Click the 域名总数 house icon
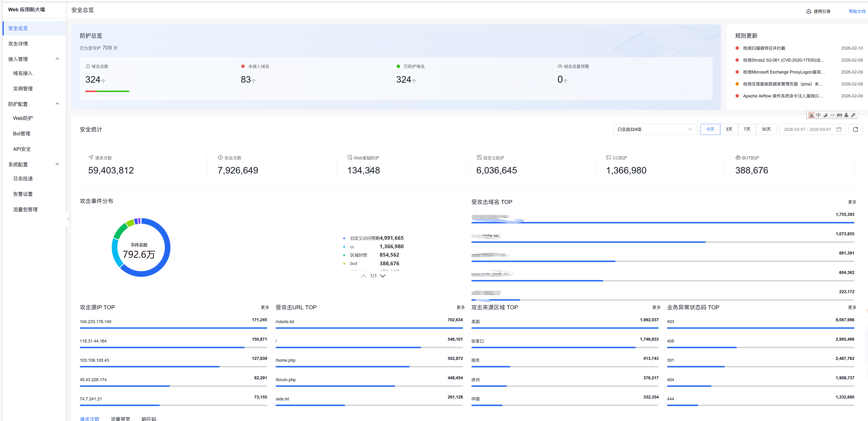The height and width of the screenshot is (421, 868). click(88, 66)
